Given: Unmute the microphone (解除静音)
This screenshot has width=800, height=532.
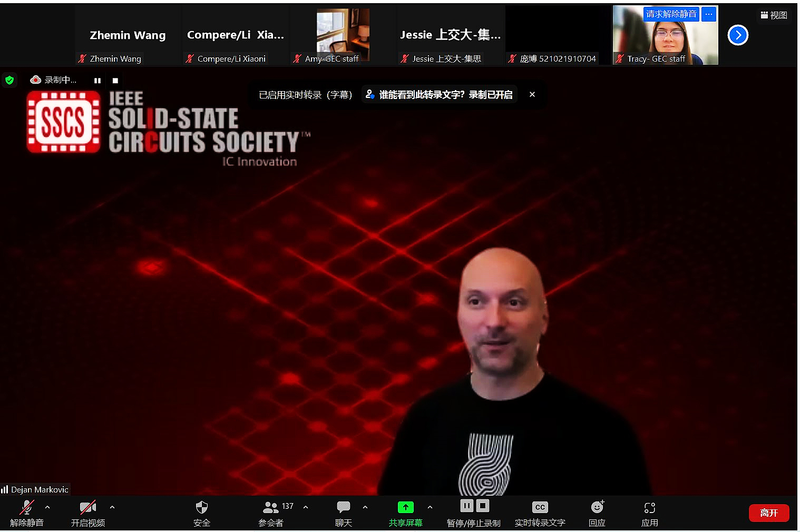Looking at the screenshot, I should coord(26,507).
